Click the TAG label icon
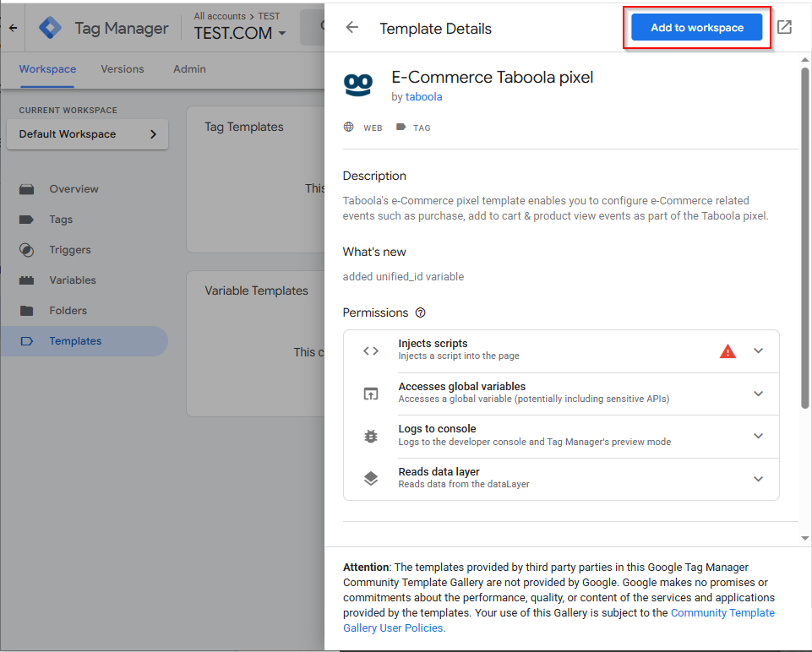 tap(401, 128)
